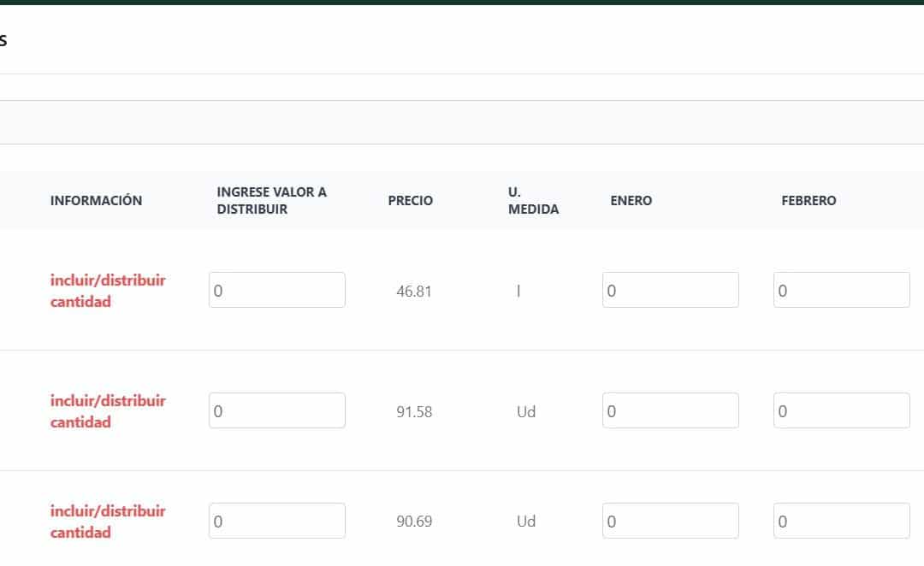Open 'incluir/distribuir cantidad' link for price 91.58
The height and width of the screenshot is (566, 924).
click(108, 411)
